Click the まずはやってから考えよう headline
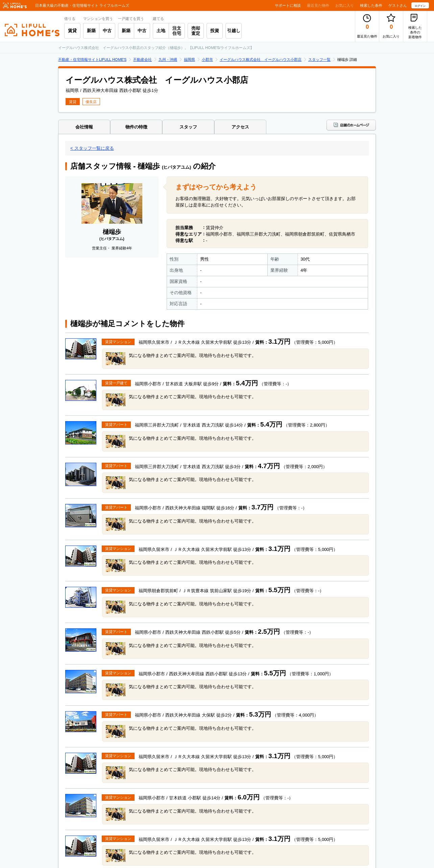The image size is (434, 868). 216,187
